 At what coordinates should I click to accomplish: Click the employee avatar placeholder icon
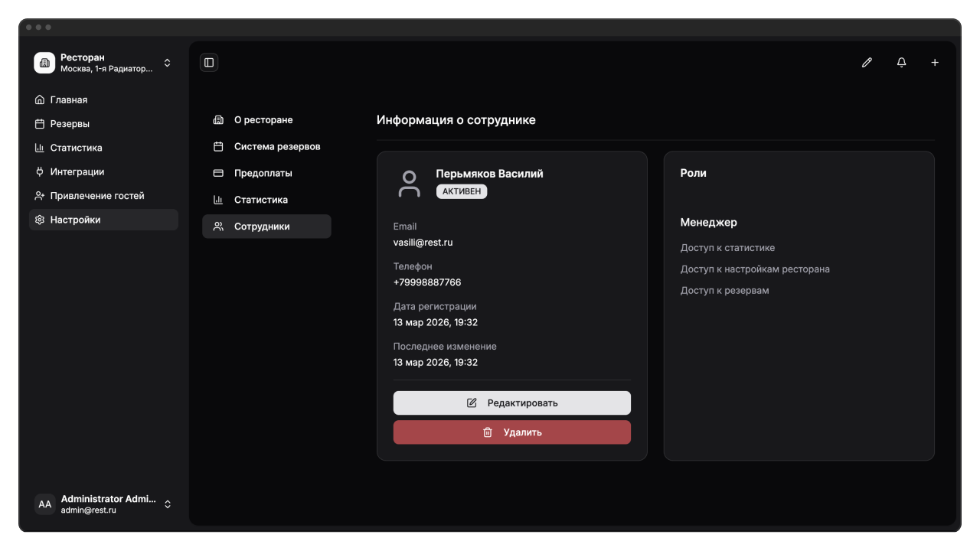click(410, 184)
